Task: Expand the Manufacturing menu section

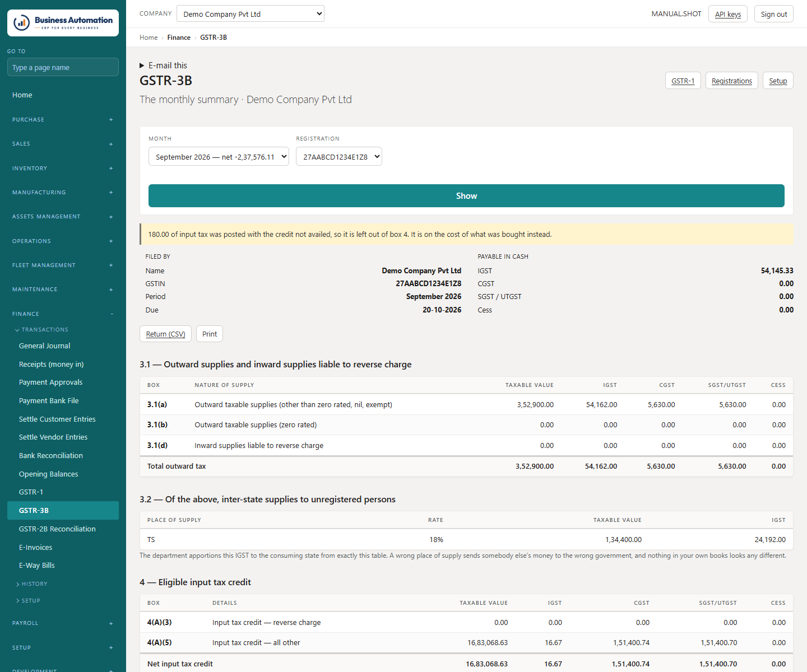Action: point(63,193)
